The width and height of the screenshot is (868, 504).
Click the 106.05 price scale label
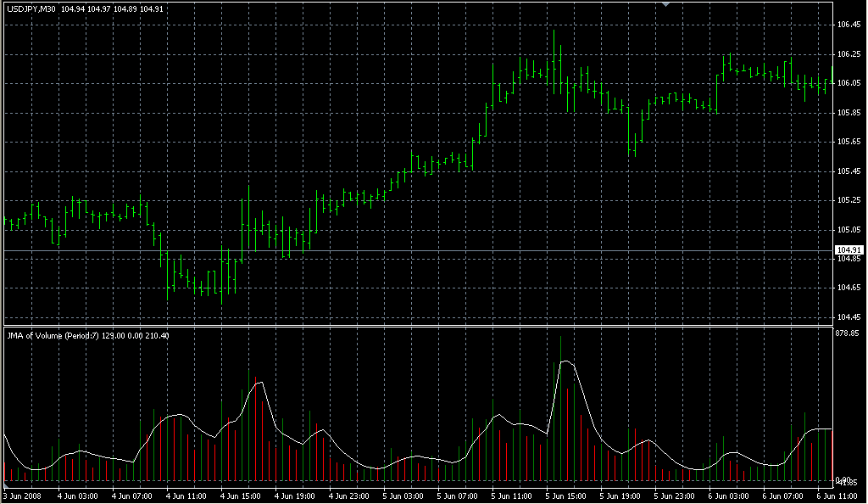pos(849,83)
